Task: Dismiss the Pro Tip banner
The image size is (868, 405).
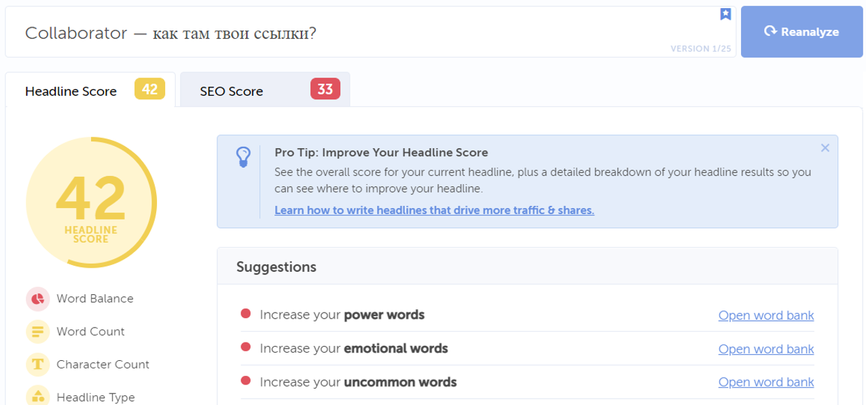Action: (825, 148)
